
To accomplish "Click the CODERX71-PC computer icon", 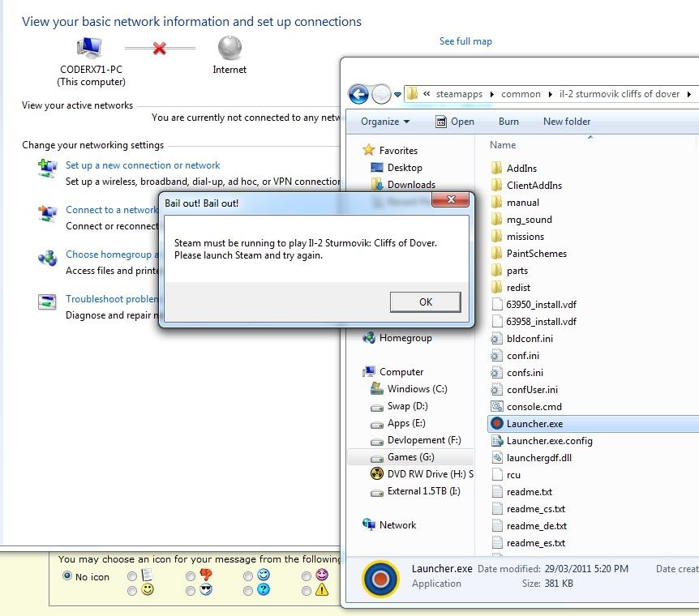I will pos(89,48).
